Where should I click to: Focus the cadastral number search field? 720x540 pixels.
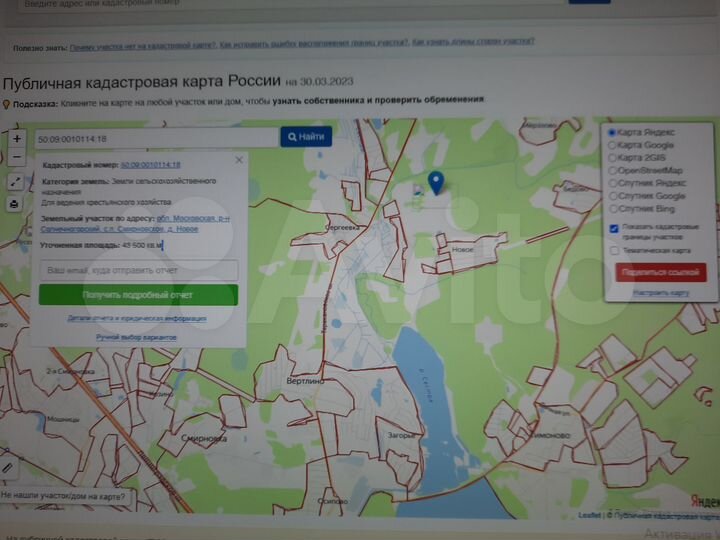point(156,139)
